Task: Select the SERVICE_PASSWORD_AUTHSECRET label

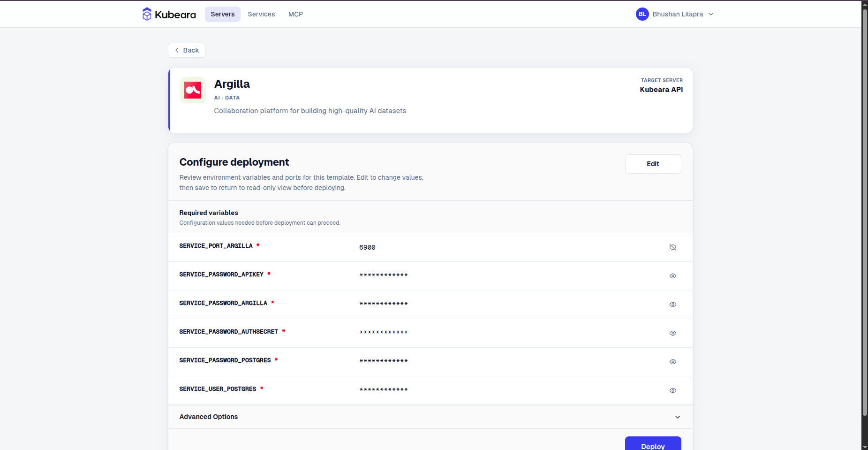Action: (x=228, y=332)
